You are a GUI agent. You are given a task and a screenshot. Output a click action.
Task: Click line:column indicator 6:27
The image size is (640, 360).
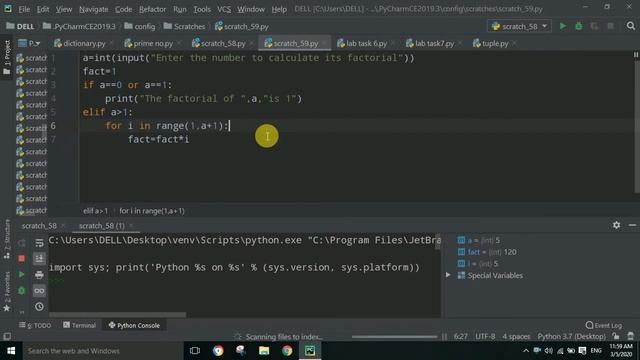pyautogui.click(x=460, y=336)
